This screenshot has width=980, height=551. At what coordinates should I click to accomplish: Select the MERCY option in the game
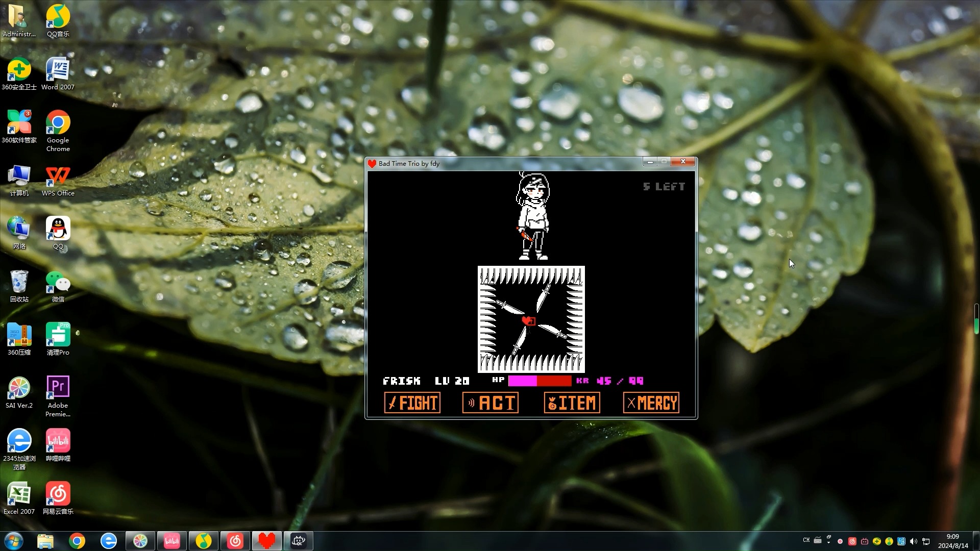click(651, 403)
